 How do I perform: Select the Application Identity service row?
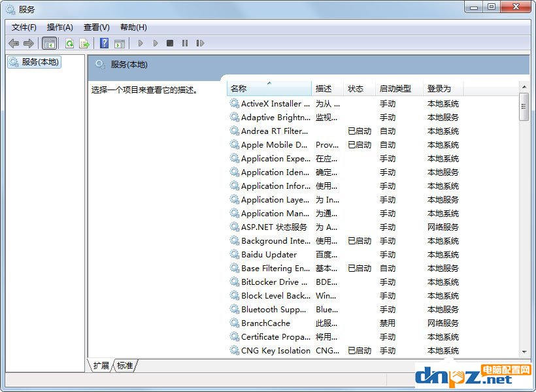[x=344, y=172]
